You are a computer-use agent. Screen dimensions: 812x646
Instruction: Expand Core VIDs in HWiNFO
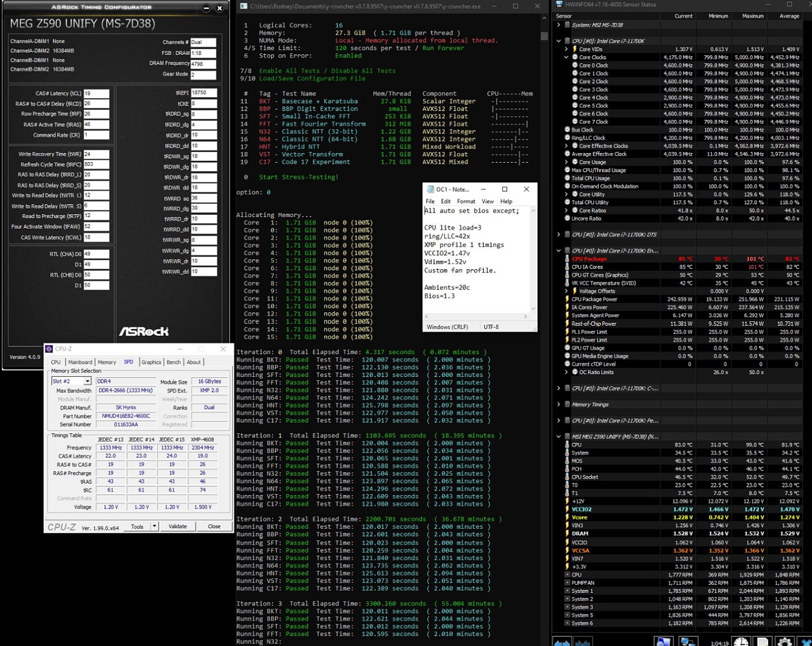click(566, 49)
